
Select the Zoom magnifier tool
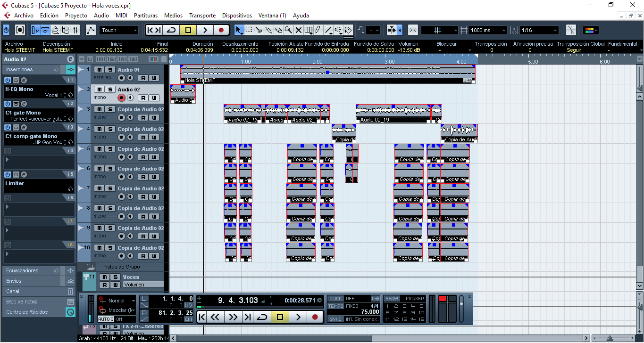(289, 30)
